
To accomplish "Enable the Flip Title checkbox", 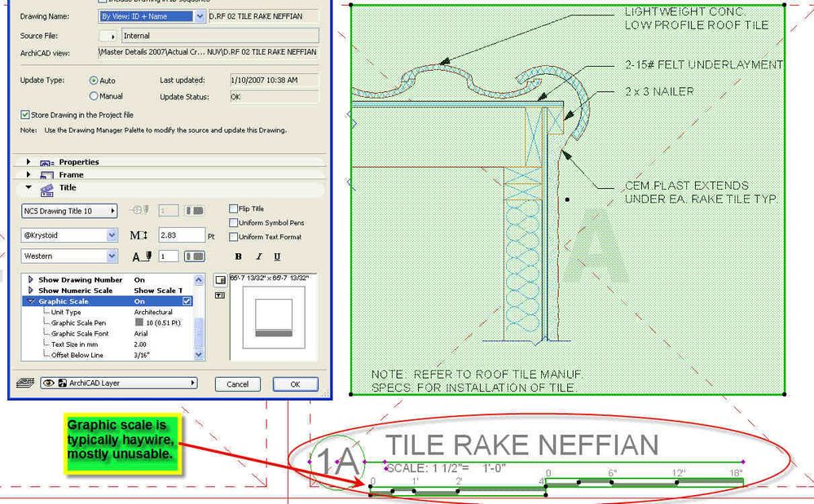I will pyautogui.click(x=233, y=208).
